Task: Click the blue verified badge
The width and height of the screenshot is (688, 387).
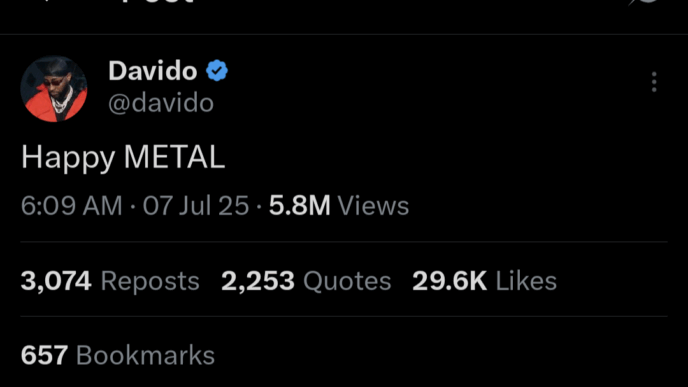Action: [217, 71]
